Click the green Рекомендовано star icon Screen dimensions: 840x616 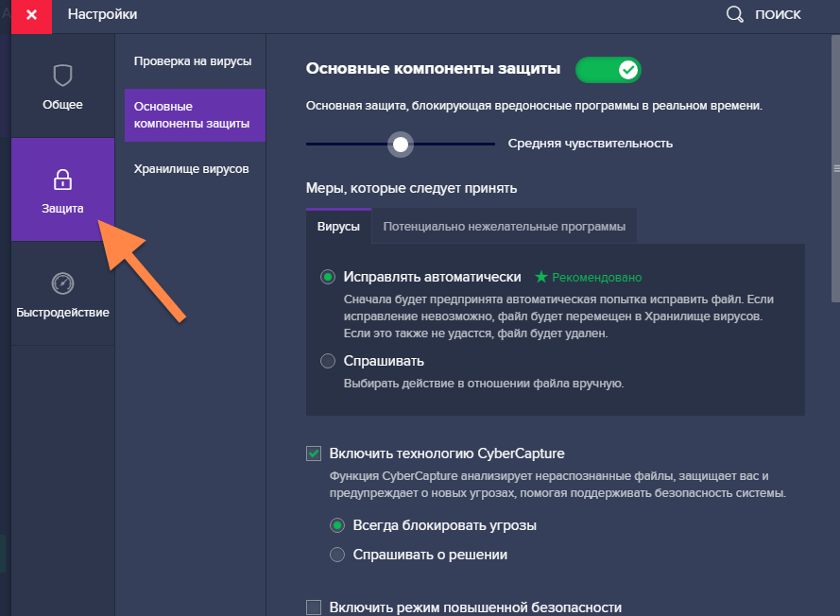[541, 277]
